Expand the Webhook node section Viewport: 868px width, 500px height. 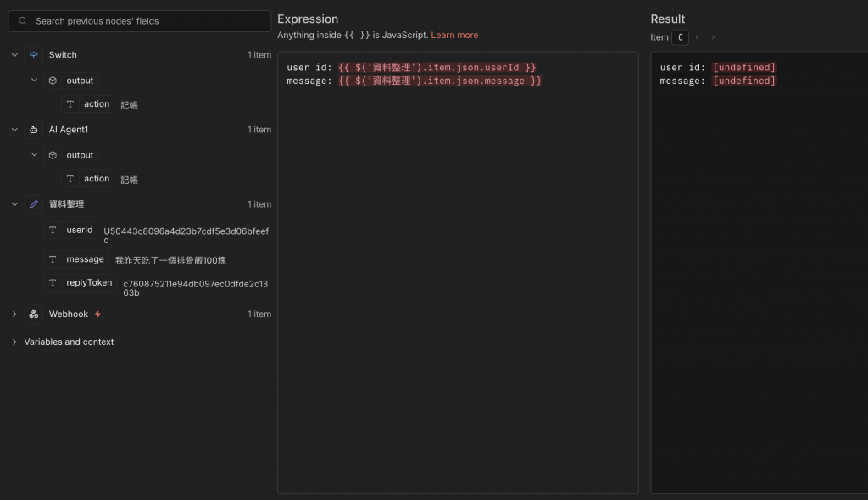pyautogui.click(x=14, y=314)
